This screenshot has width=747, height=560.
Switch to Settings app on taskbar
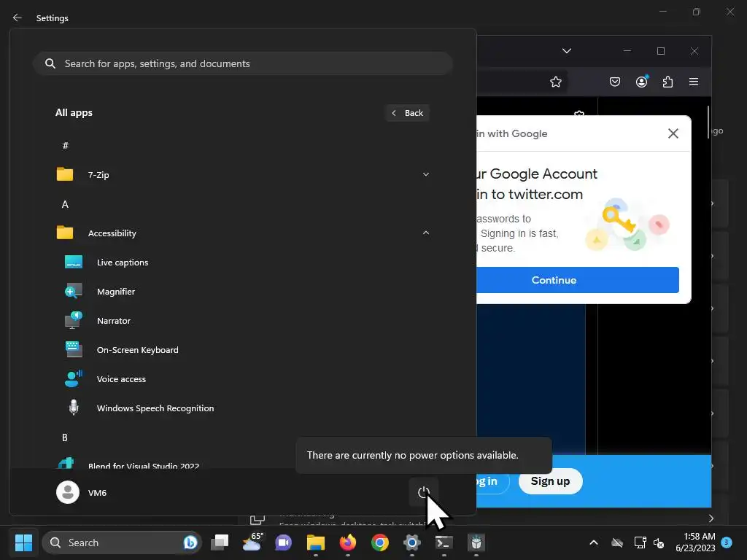[x=411, y=542]
